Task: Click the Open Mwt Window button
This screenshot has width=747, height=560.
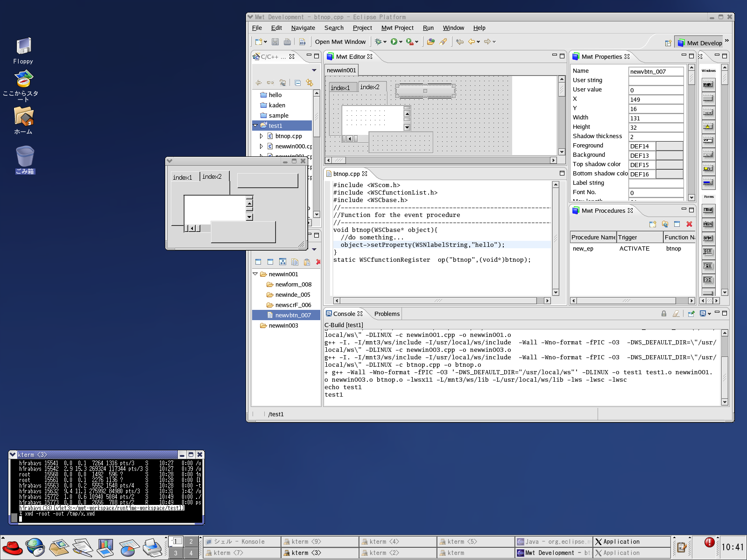Action: click(340, 42)
